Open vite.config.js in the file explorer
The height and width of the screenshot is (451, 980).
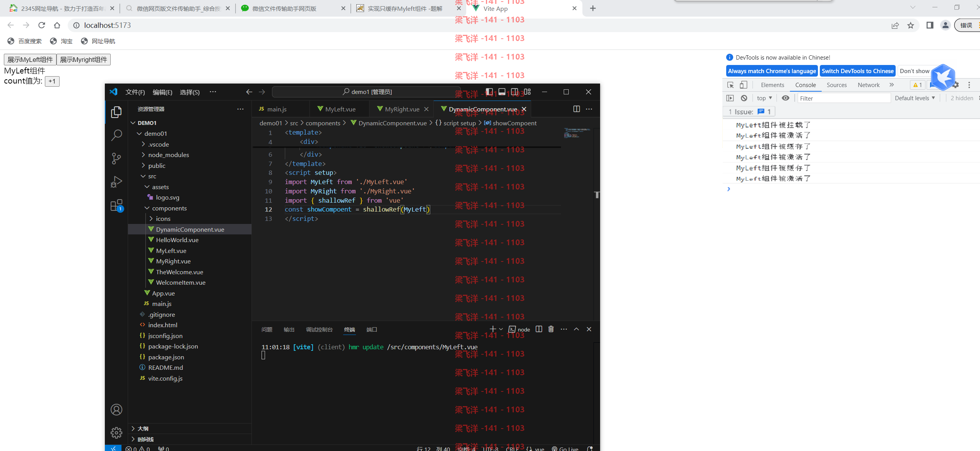point(165,378)
